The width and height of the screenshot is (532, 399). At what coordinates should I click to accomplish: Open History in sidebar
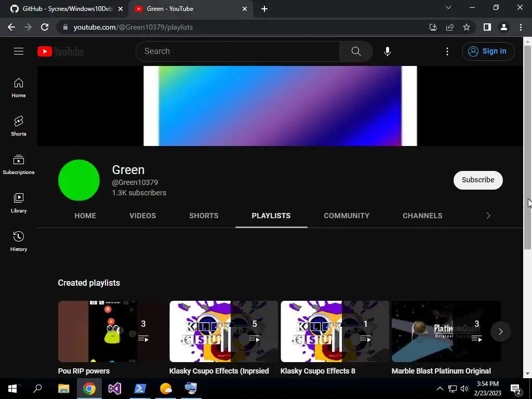[x=19, y=241]
